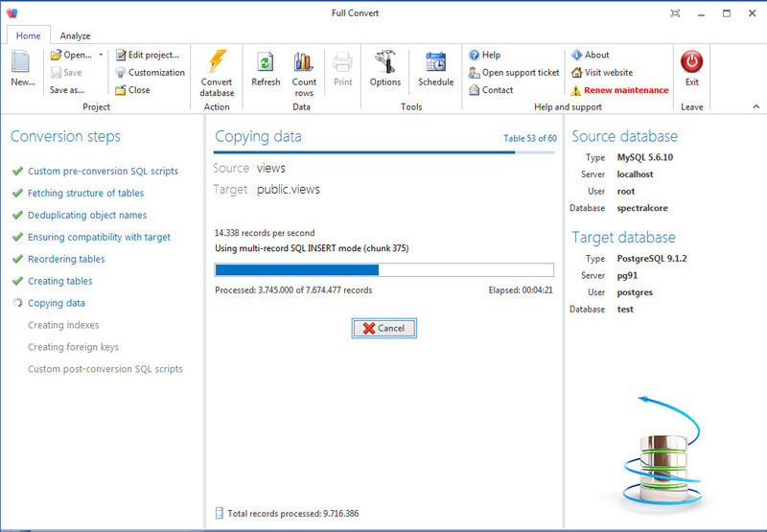
Task: Click spinner icon beside Copying data
Action: 17,303
